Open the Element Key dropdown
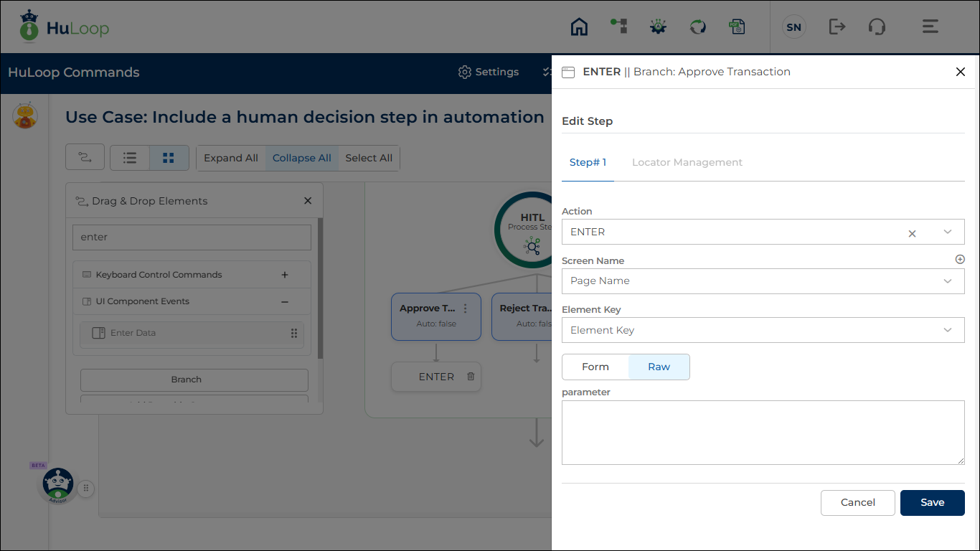Screen dimensions: 980x551 [x=763, y=330]
